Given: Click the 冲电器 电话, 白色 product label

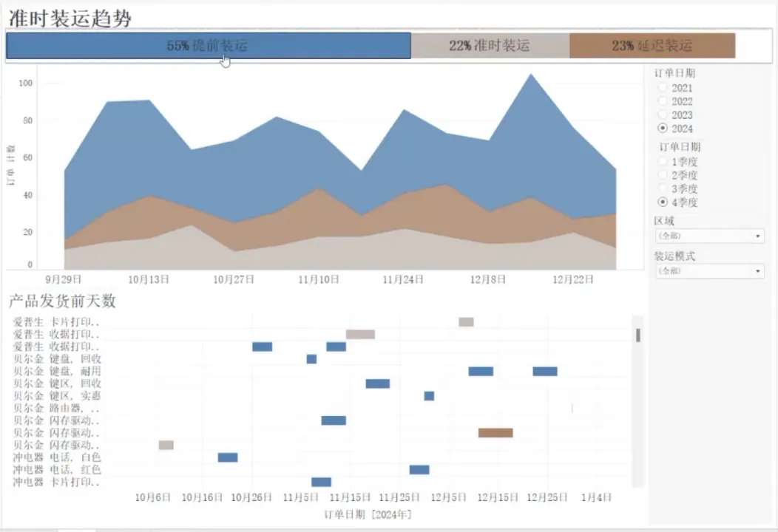Looking at the screenshot, I should (x=56, y=457).
